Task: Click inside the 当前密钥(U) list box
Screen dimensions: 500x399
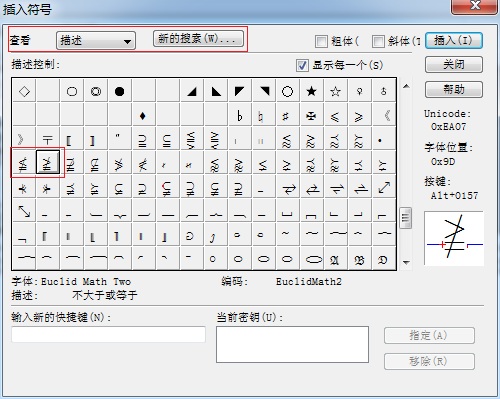Action: [292, 344]
